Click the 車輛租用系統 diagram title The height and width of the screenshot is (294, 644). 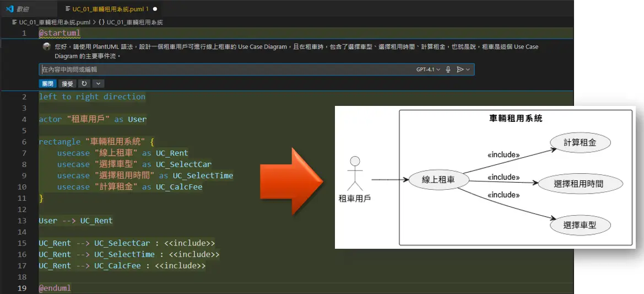[x=516, y=119]
